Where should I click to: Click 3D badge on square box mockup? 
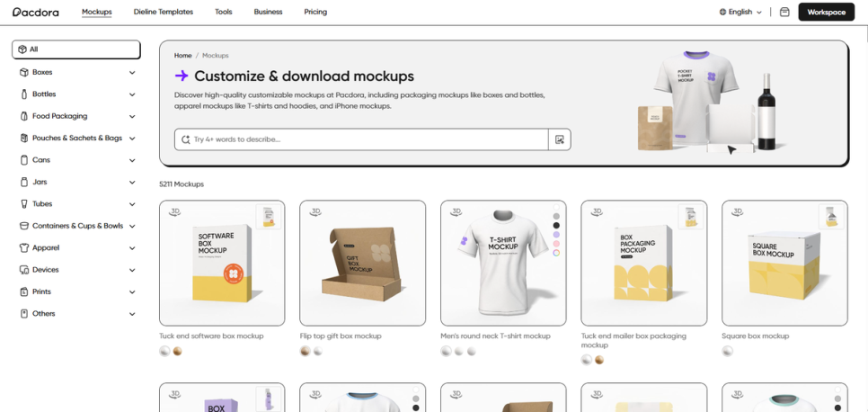pos(738,211)
